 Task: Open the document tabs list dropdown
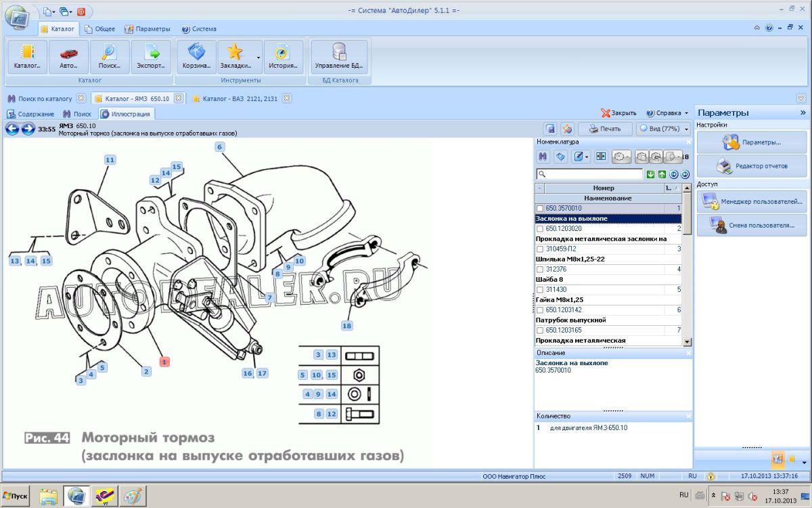(802, 98)
